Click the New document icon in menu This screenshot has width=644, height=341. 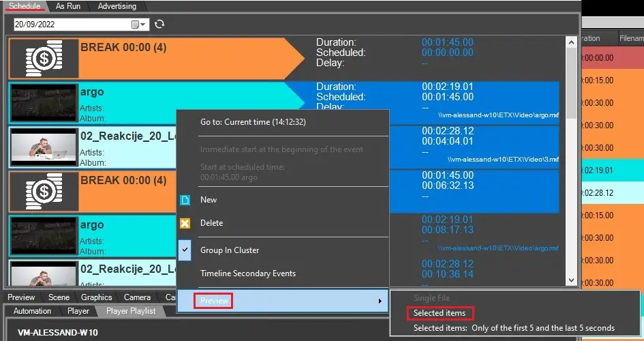(185, 200)
